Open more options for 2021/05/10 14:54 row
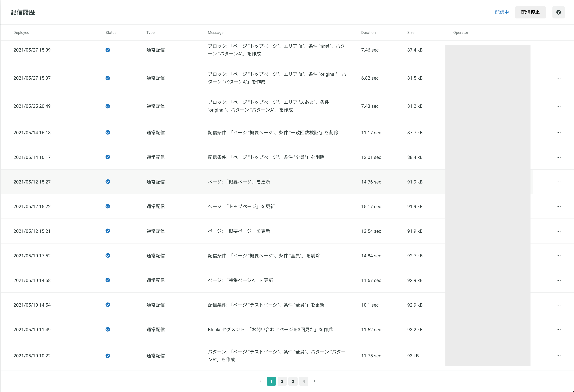The image size is (574, 392). (x=558, y=305)
